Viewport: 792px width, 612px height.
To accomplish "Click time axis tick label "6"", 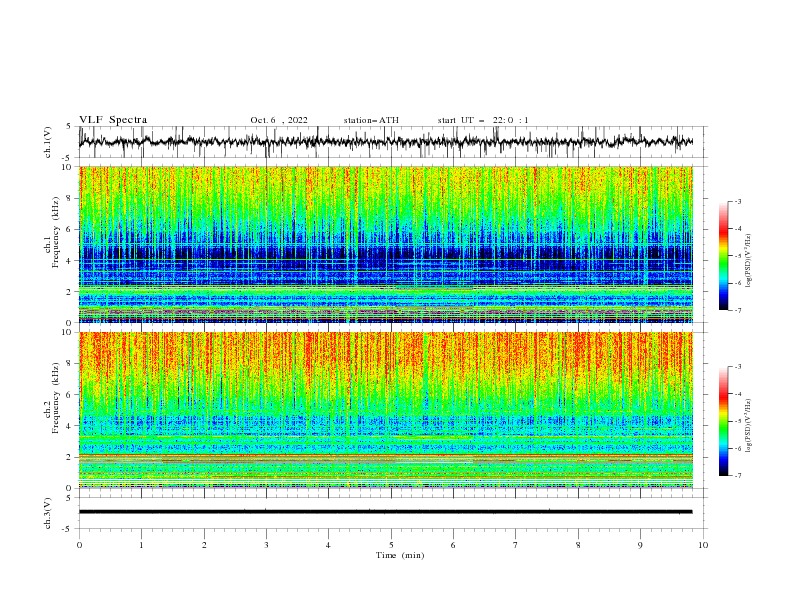I will point(453,545).
